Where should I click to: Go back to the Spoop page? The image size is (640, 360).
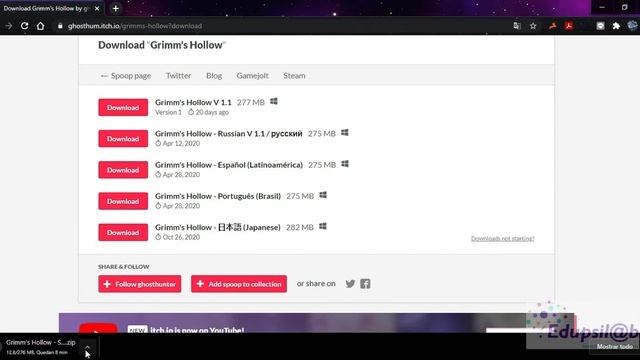point(126,76)
